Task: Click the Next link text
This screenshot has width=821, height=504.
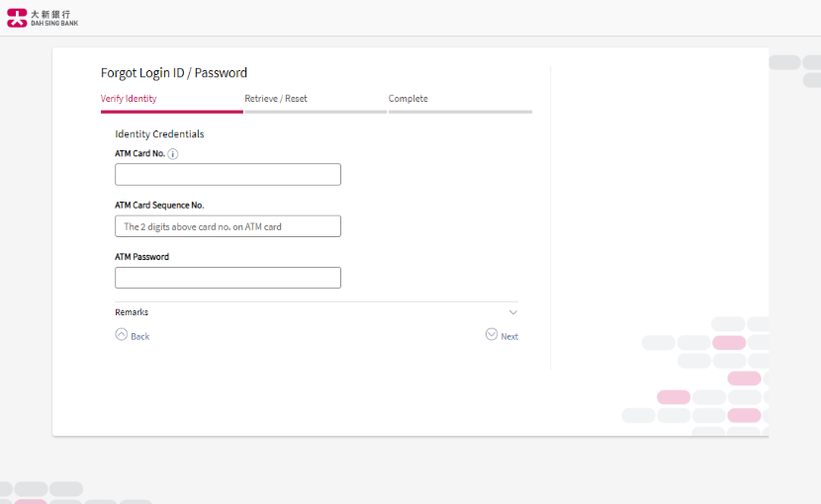Action: pyautogui.click(x=509, y=337)
